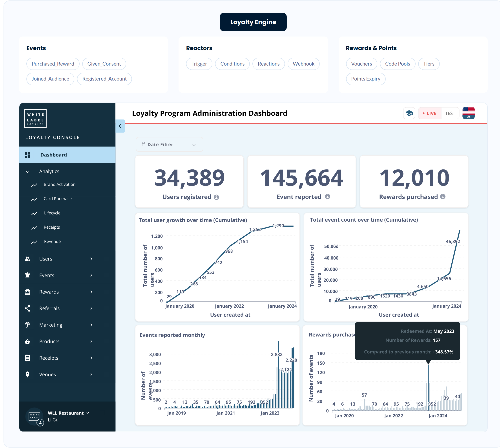
Task: Open the WLL Restaurant account dropdown
Action: pyautogui.click(x=88, y=413)
